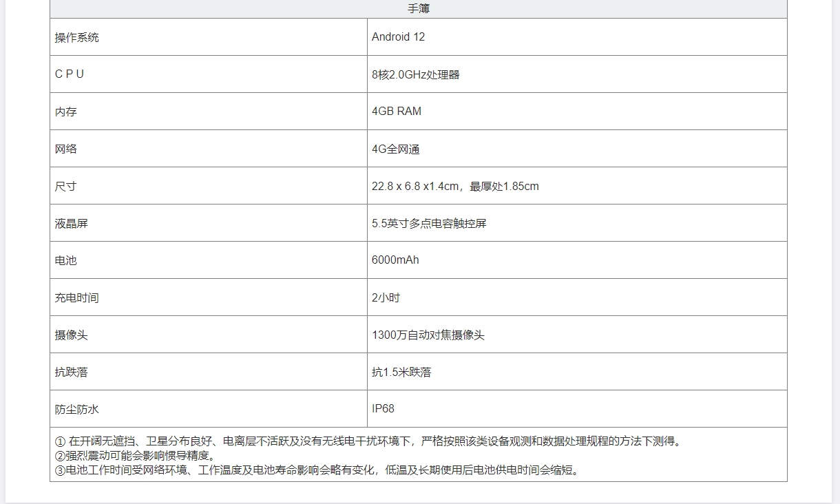Click the 5.5英寸多点电容触控屏 text
The width and height of the screenshot is (840, 504).
click(x=429, y=223)
